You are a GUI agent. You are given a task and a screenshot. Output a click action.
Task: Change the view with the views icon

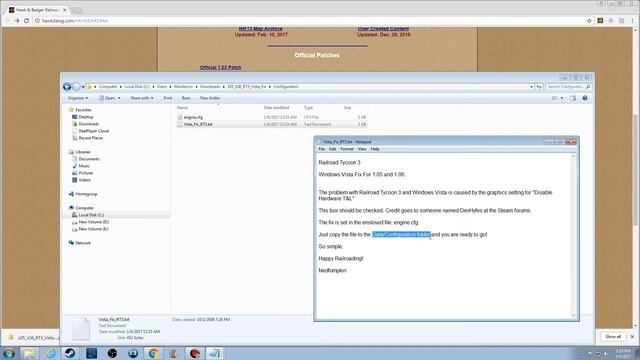pyautogui.click(x=555, y=98)
